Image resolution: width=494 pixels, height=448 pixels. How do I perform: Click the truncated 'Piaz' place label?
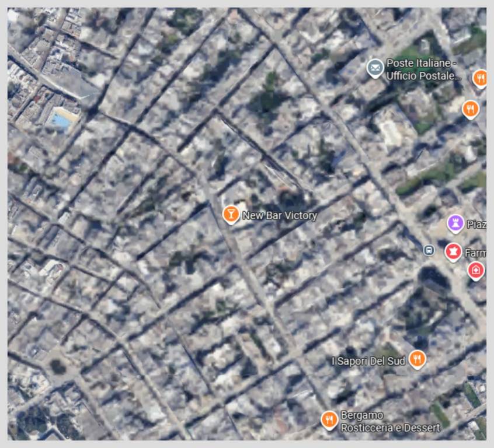click(x=476, y=225)
